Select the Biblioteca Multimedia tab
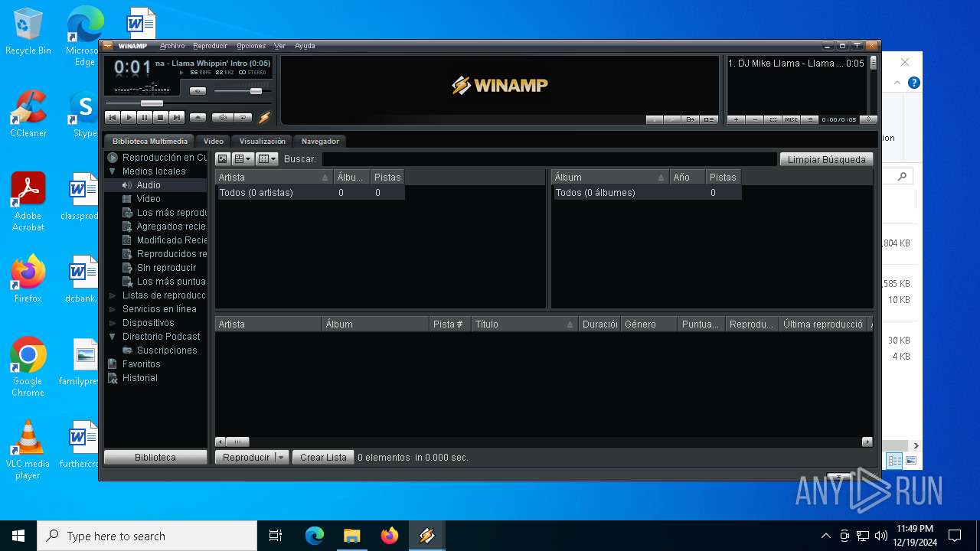This screenshot has height=551, width=980. point(150,141)
